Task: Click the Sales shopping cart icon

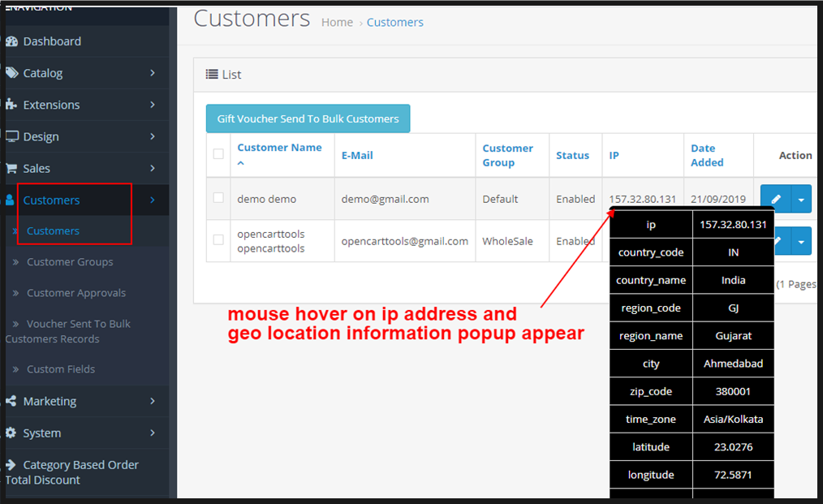Action: 11,169
